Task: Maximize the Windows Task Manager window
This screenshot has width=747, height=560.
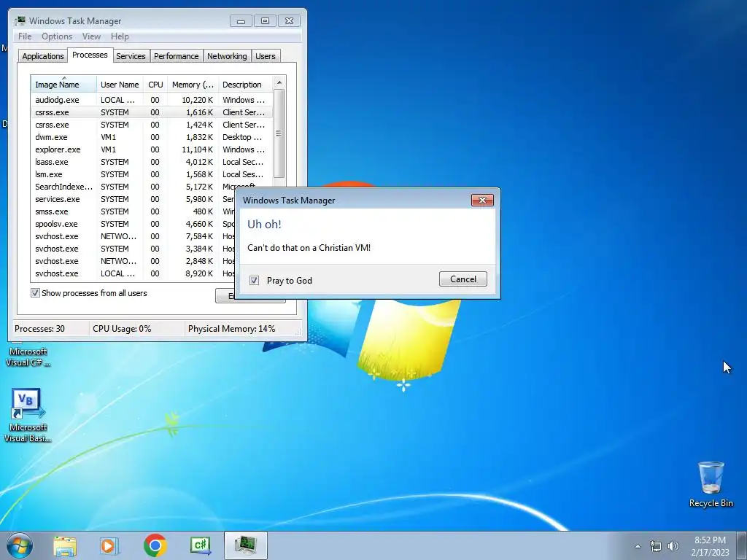Action: tap(265, 20)
